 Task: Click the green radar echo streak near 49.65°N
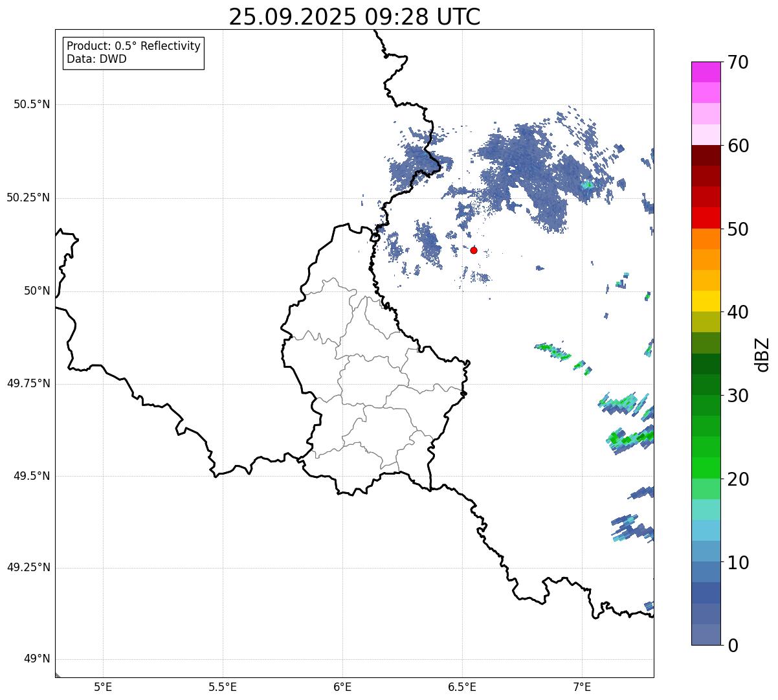click(631, 438)
